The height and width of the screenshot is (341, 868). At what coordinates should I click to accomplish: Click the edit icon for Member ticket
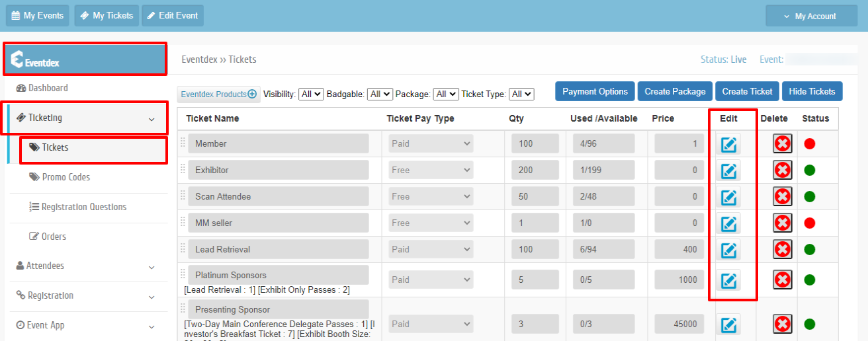coord(728,144)
